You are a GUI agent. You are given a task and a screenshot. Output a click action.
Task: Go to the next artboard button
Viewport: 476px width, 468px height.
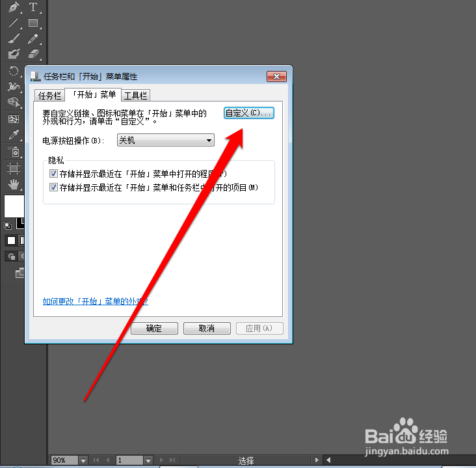click(x=161, y=460)
